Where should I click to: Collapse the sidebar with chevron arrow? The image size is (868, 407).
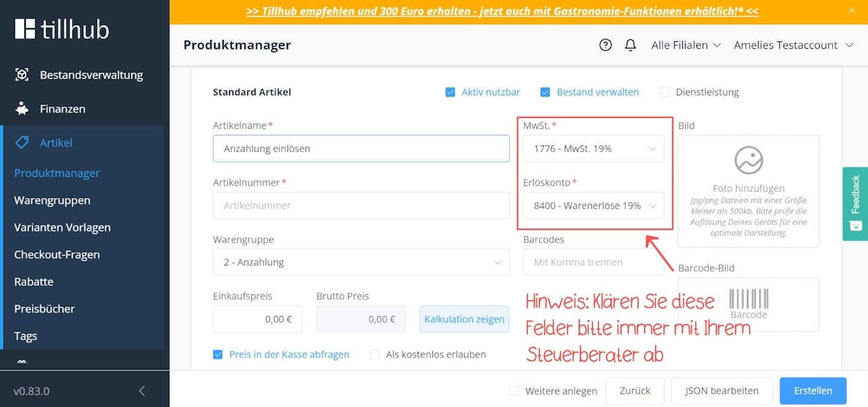[142, 391]
